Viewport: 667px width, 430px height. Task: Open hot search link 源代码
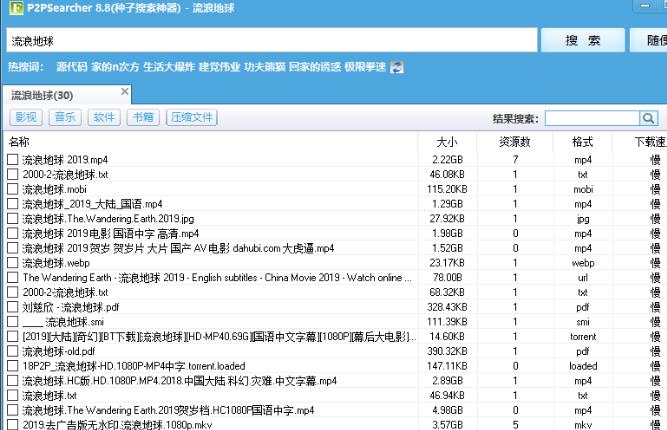(x=71, y=67)
